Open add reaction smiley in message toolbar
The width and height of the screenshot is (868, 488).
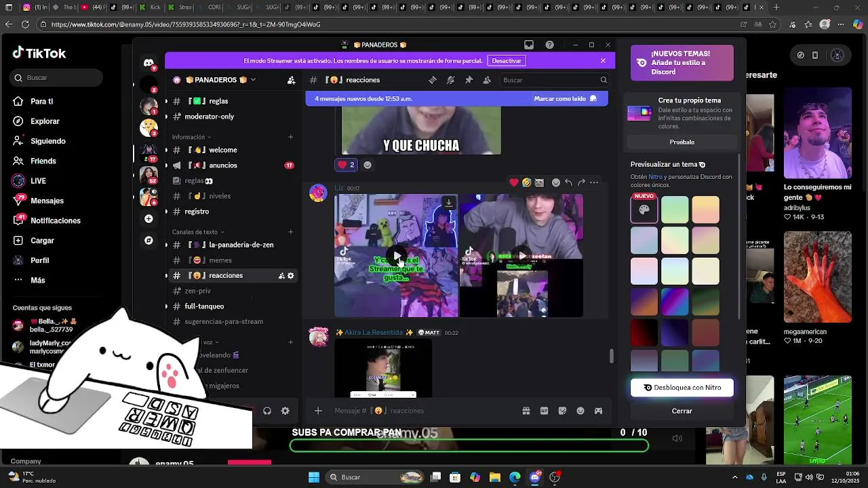555,182
